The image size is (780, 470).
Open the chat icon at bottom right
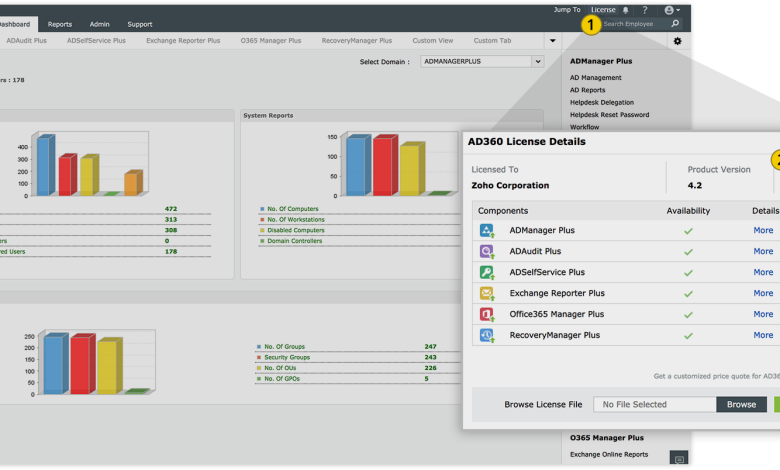click(679, 458)
